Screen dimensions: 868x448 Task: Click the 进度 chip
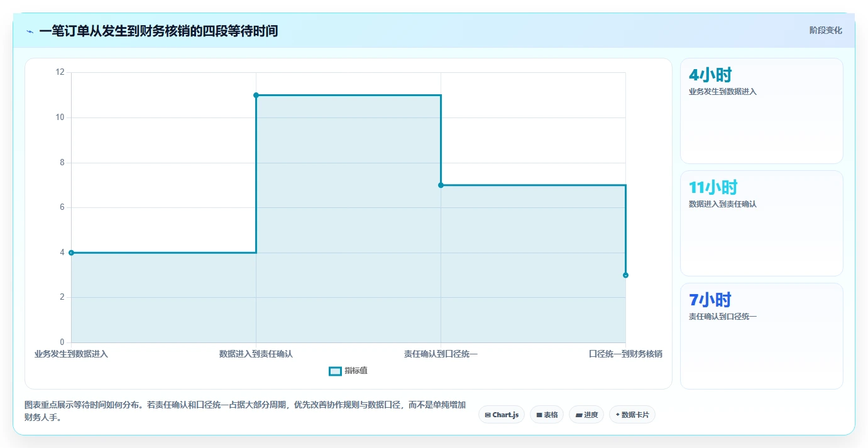coord(586,415)
